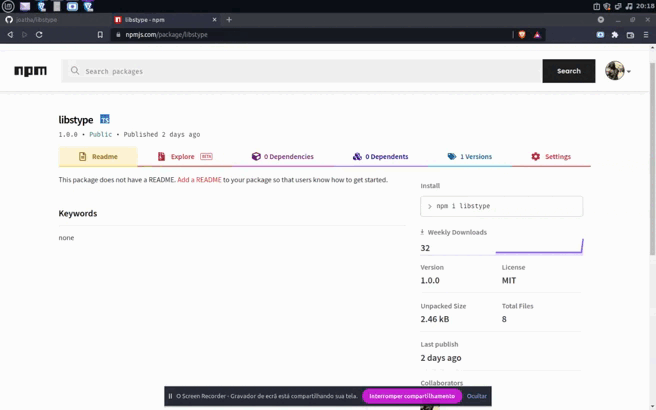Click the Weekly Downloads value 32
The height and width of the screenshot is (410, 656).
tap(425, 248)
